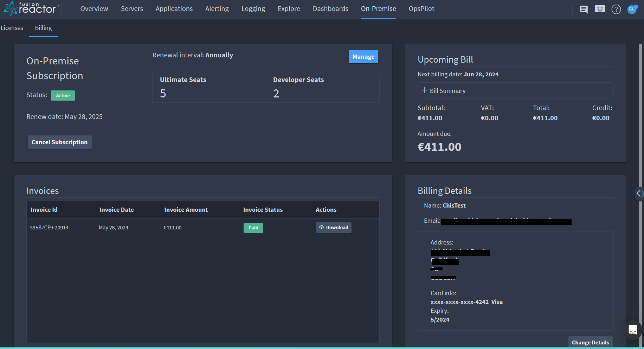This screenshot has height=349, width=644.
Task: Click the Upcoming Bill heading
Action: pos(445,60)
